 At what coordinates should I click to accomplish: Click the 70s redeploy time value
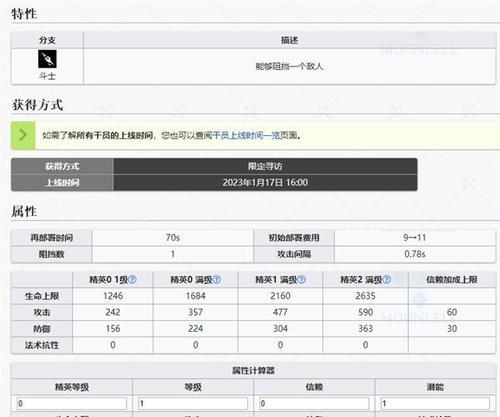[173, 238]
